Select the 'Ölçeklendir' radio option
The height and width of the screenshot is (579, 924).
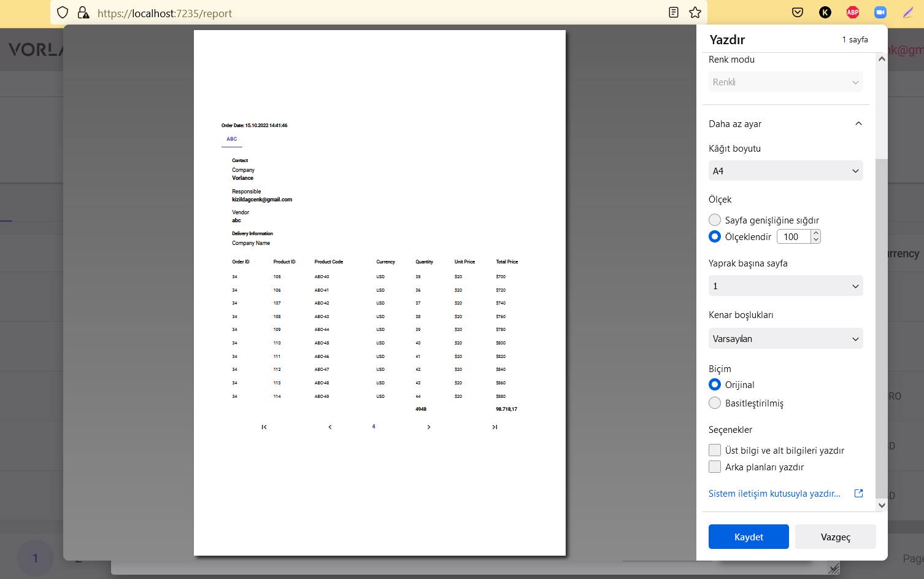coord(715,236)
